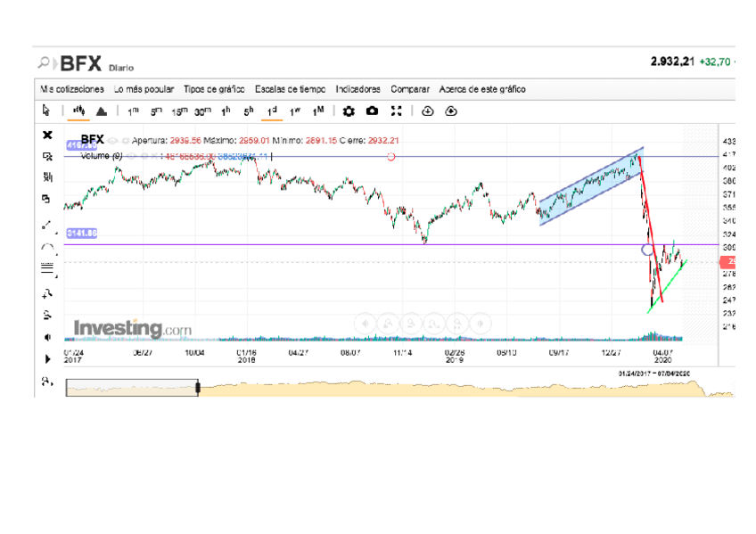The width and height of the screenshot is (756, 534).
Task: Click the search magnifier icon beside BFX
Action: 44,63
